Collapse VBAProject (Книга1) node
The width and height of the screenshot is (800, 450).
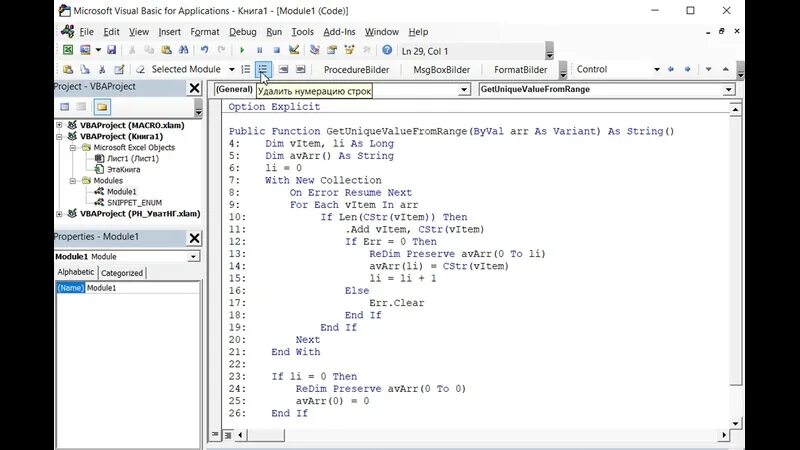click(x=59, y=136)
